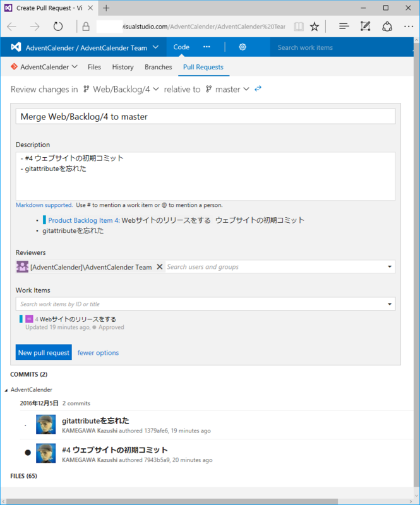Click the horizontal scrollbar at bottom
Image resolution: width=420 pixels, height=505 pixels.
[x=172, y=502]
